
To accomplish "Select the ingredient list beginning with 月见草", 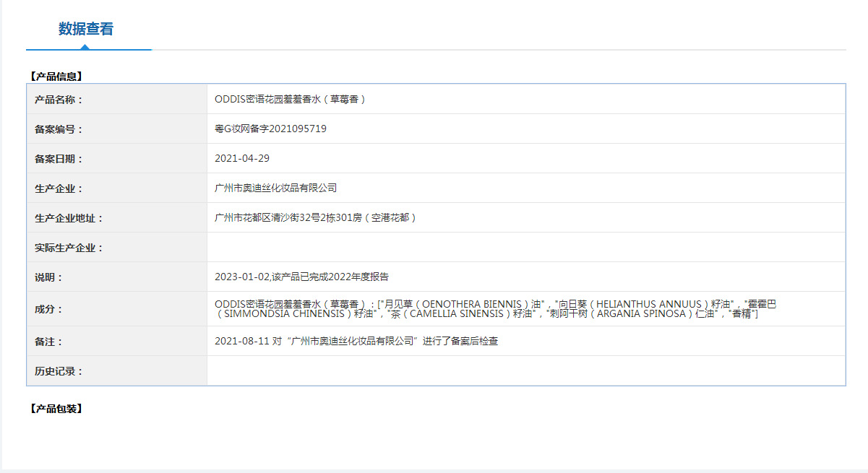I will click(495, 309).
